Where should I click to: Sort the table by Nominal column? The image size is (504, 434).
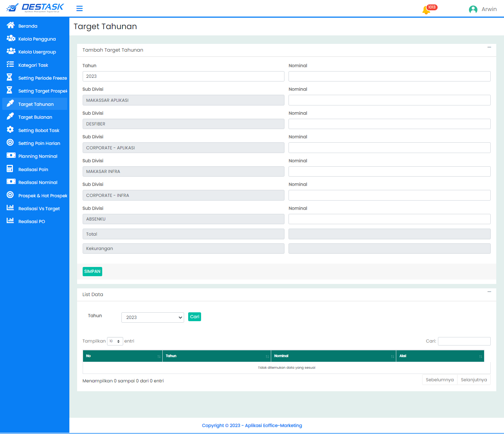click(x=333, y=356)
